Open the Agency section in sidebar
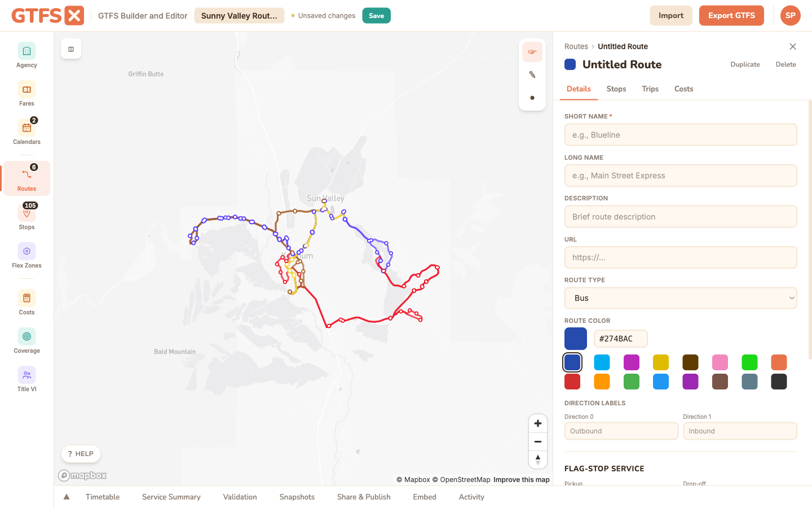The height and width of the screenshot is (508, 812). click(x=27, y=55)
